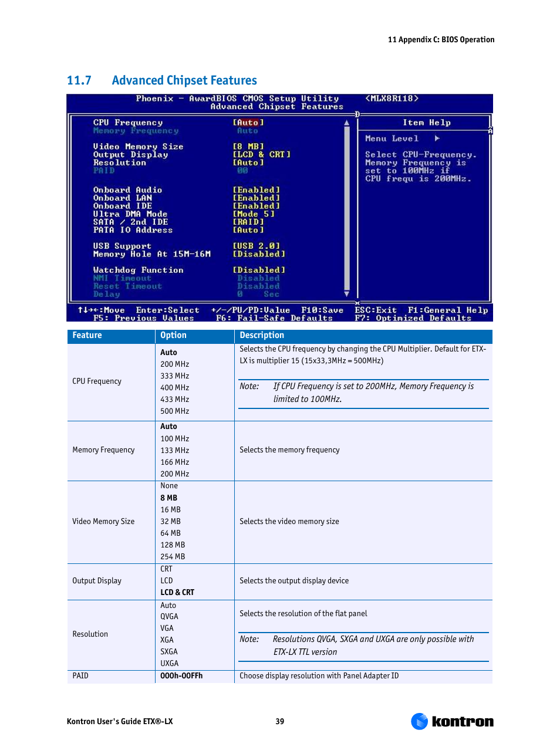
Task: Click the 000h-00FFh option
Action: (181, 676)
